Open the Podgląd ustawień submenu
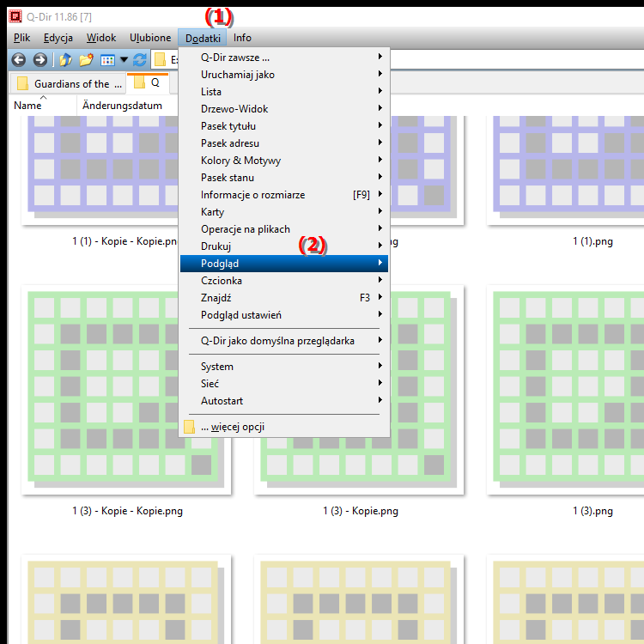 pyautogui.click(x=284, y=315)
